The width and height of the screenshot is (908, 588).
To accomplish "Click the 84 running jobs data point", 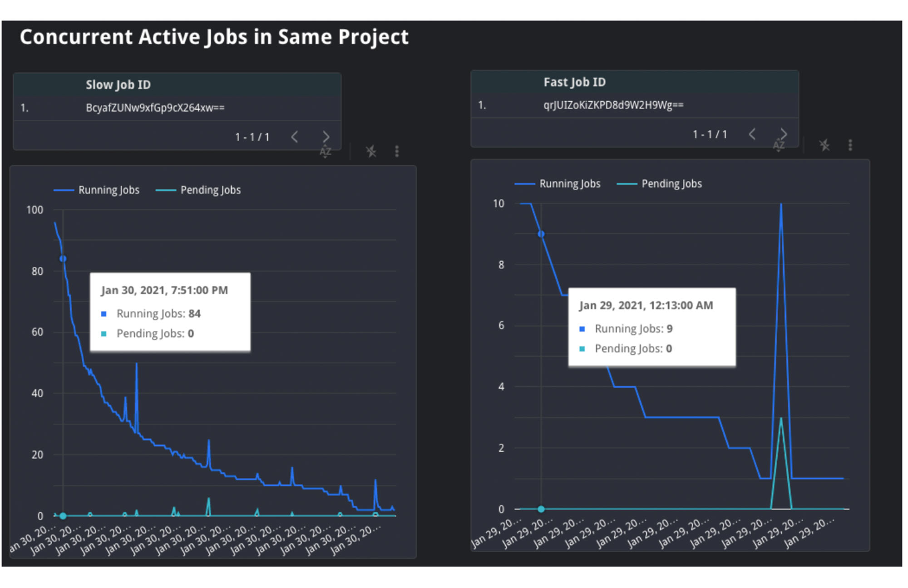I will pyautogui.click(x=63, y=259).
